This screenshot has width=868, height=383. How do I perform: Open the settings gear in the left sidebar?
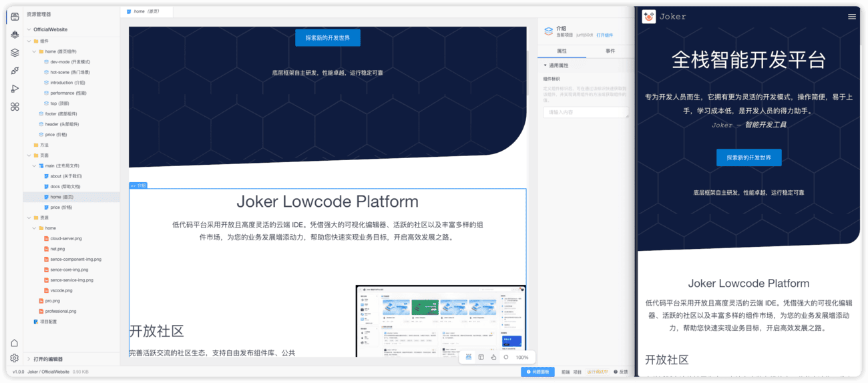14,358
